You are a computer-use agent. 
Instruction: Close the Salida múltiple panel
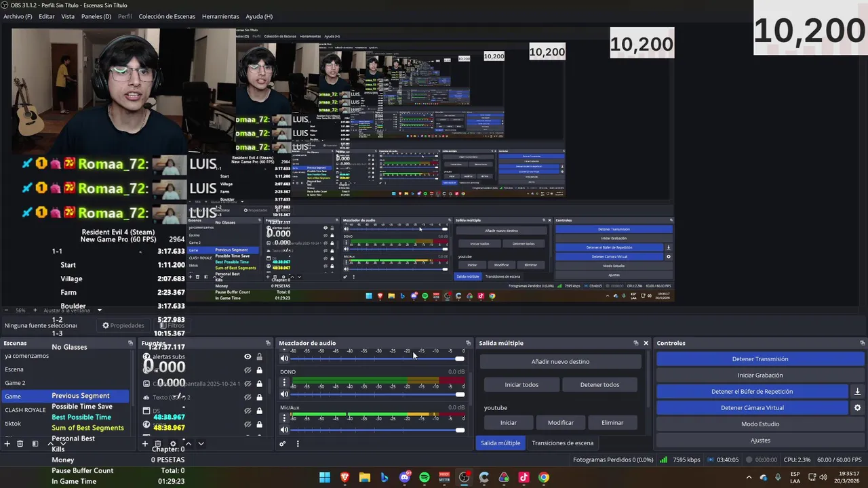[646, 343]
